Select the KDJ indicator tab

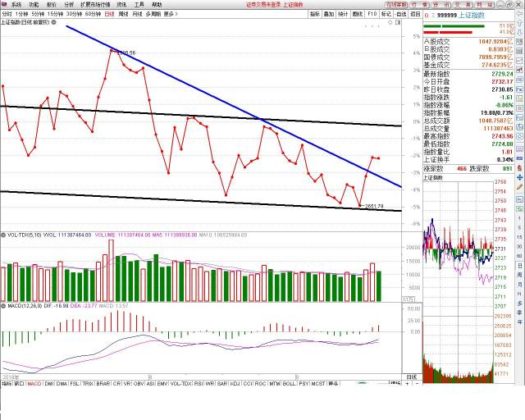[235, 383]
